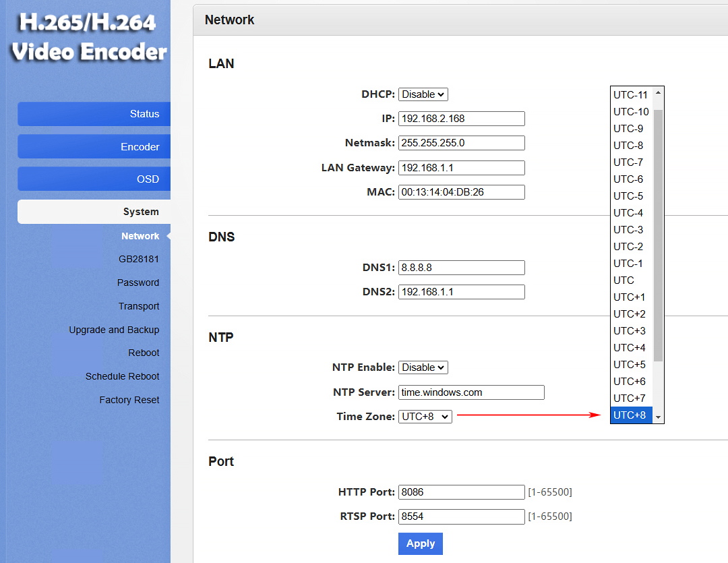Choose UTC+1 in the time zone list
The image size is (728, 563).
[x=629, y=297]
